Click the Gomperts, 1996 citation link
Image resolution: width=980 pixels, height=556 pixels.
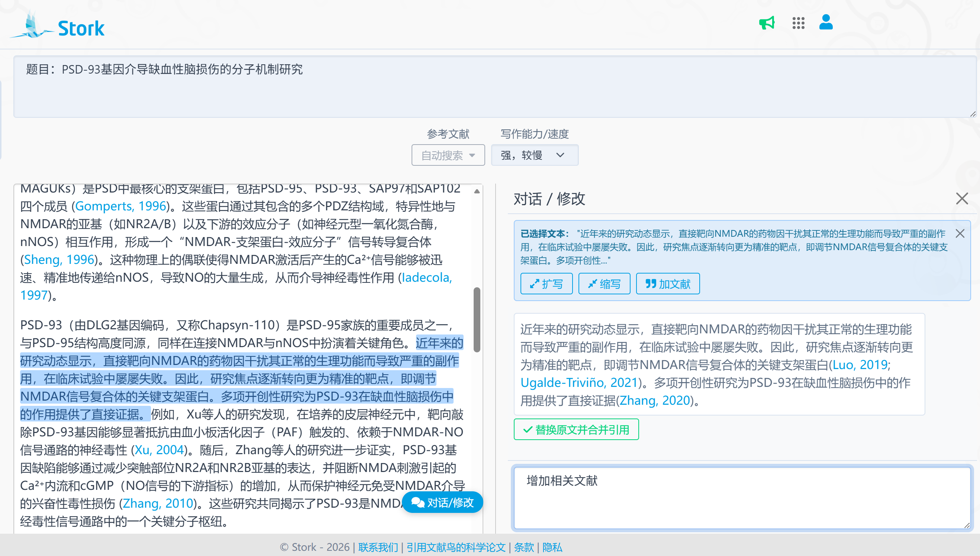121,206
